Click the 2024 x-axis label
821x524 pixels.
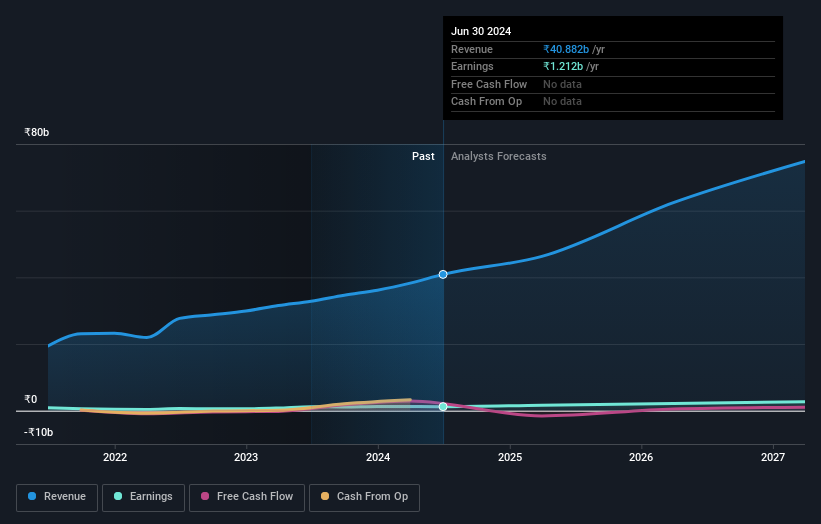378,458
